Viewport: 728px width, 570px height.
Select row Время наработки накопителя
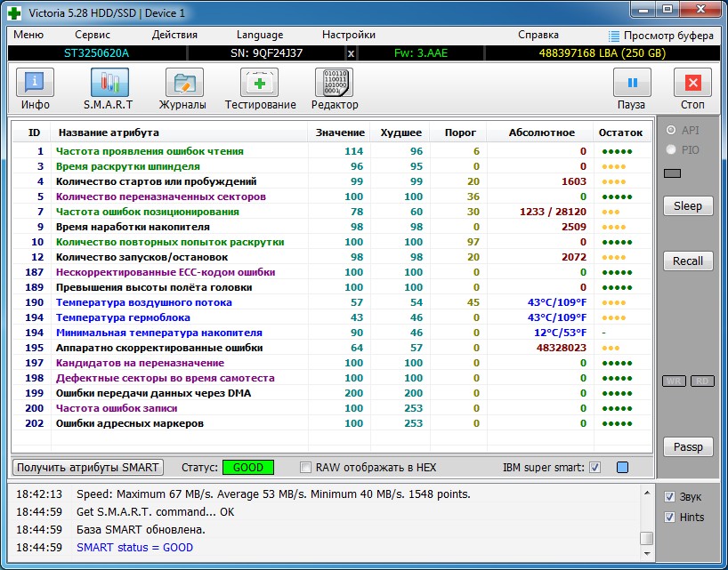click(331, 227)
